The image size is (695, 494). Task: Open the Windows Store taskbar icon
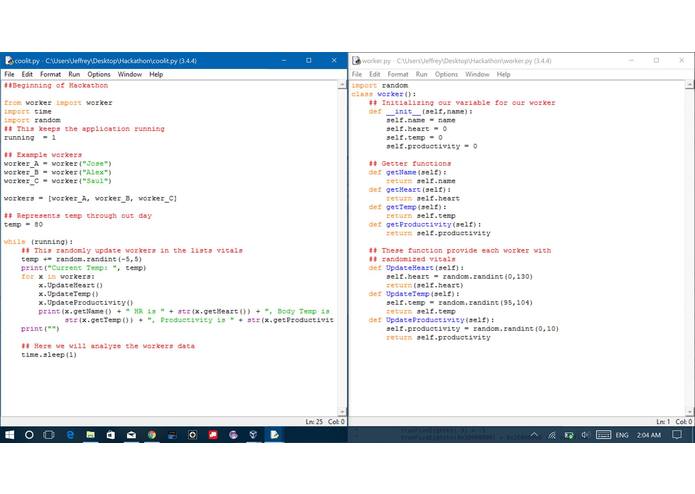point(111,435)
